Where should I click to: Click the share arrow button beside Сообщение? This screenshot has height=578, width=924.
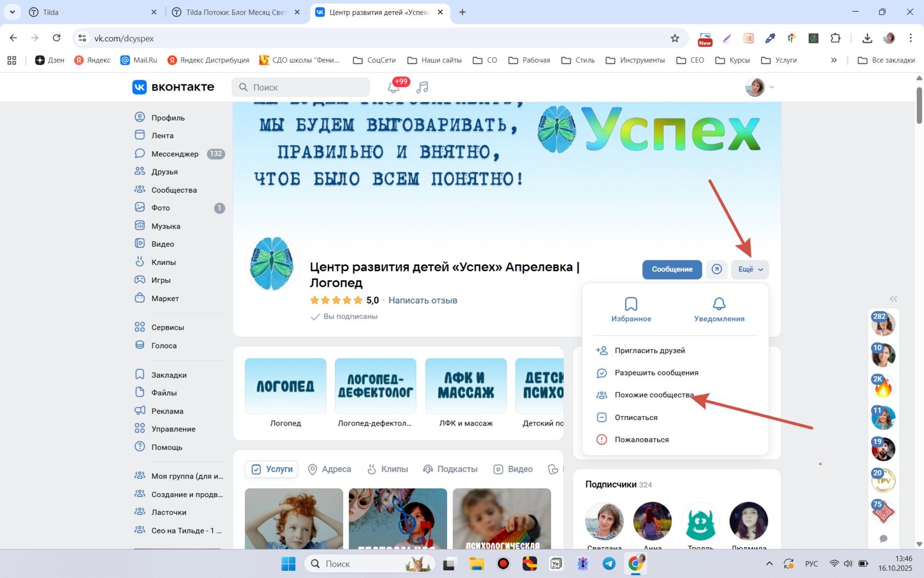click(717, 269)
